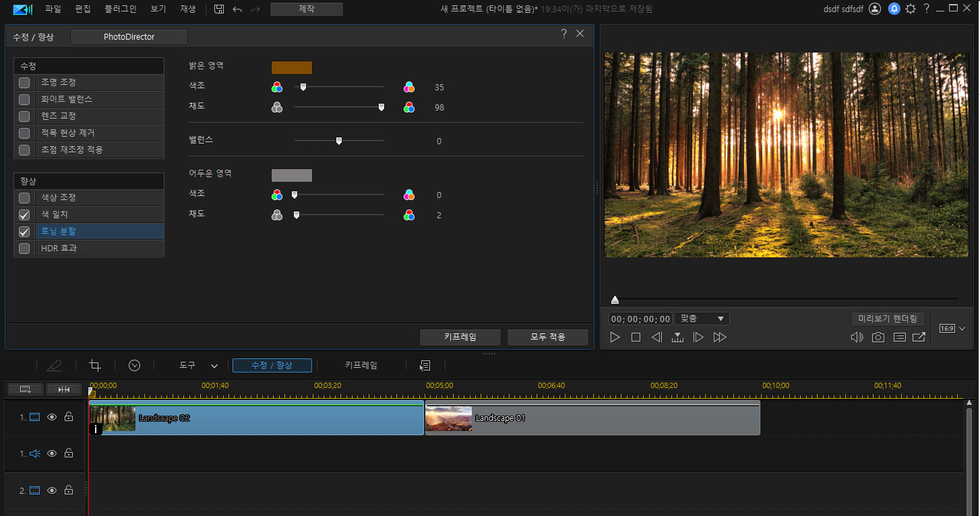Click the fast forward button
The width and height of the screenshot is (980, 516).
(x=720, y=337)
